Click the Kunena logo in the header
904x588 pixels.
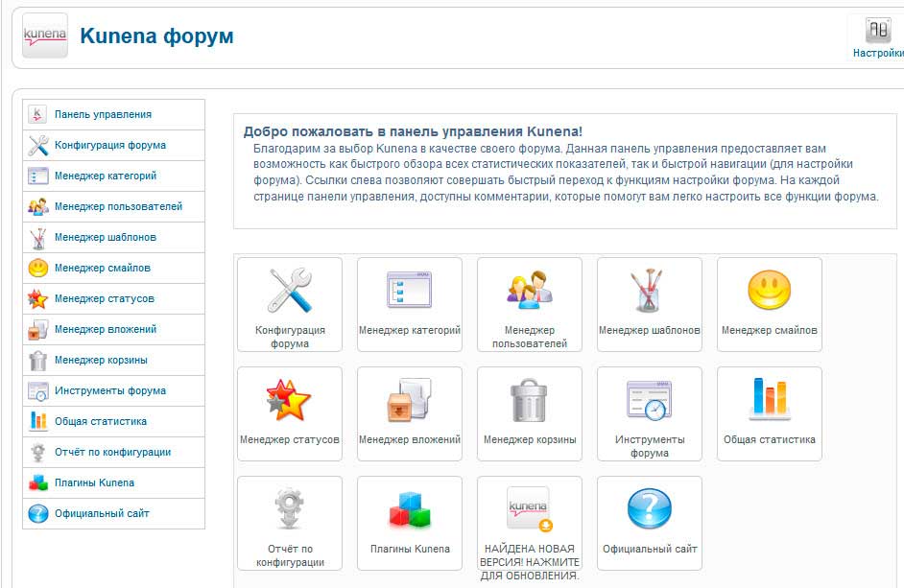[x=45, y=35]
